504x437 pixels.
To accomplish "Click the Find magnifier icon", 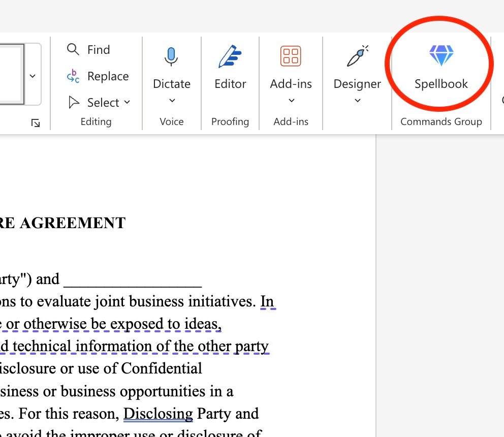I will pyautogui.click(x=74, y=49).
